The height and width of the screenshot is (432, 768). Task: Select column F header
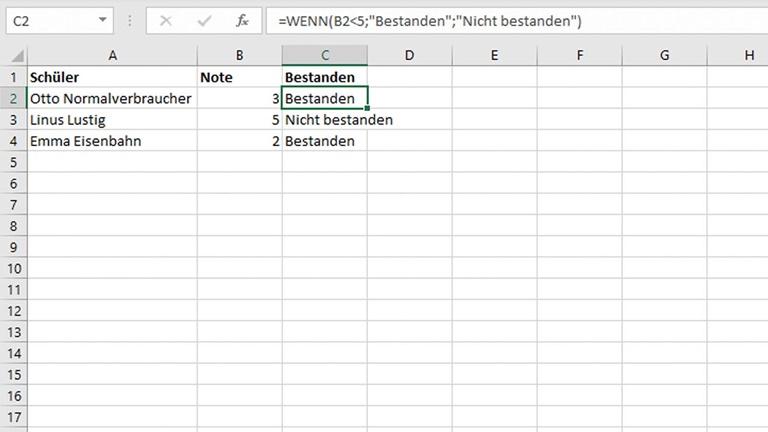coord(579,56)
